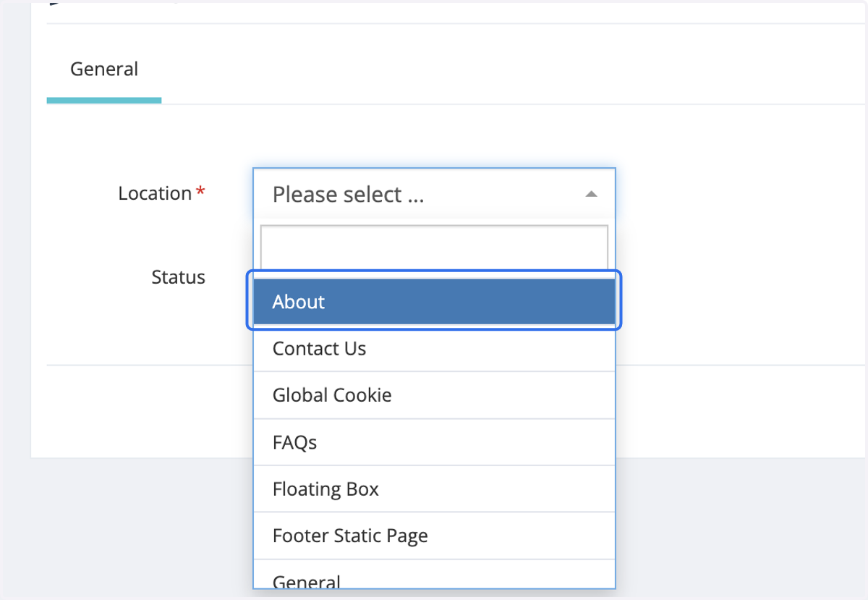
Task: Switch to the General tab
Action: (104, 69)
